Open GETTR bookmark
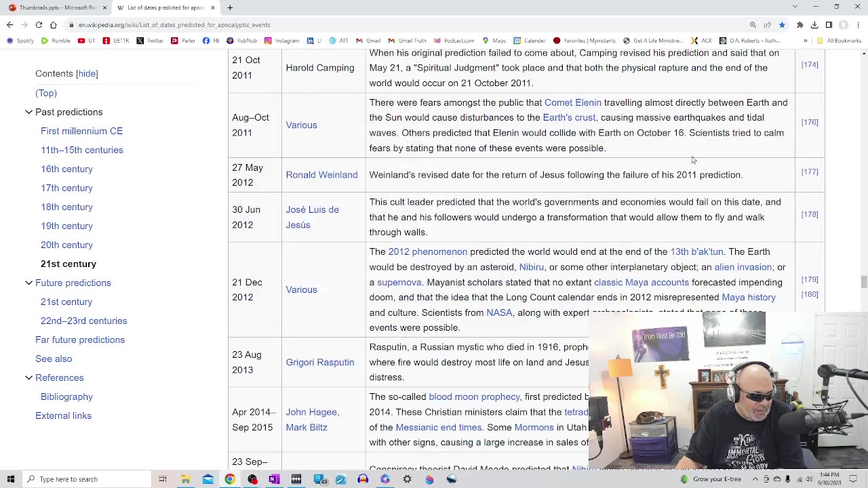Image resolution: width=868 pixels, height=488 pixels. [115, 41]
